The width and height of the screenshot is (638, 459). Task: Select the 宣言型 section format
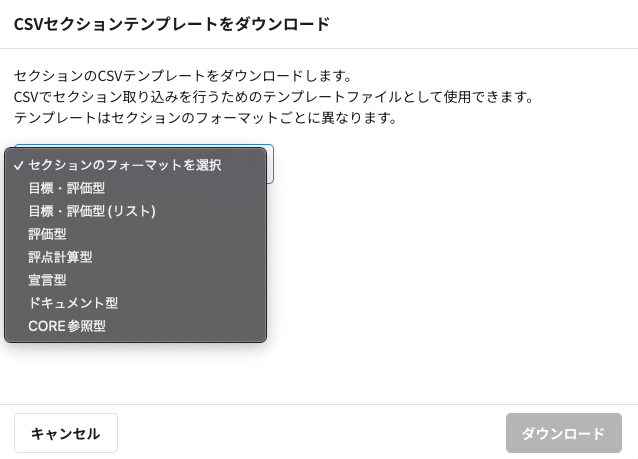click(x=48, y=280)
